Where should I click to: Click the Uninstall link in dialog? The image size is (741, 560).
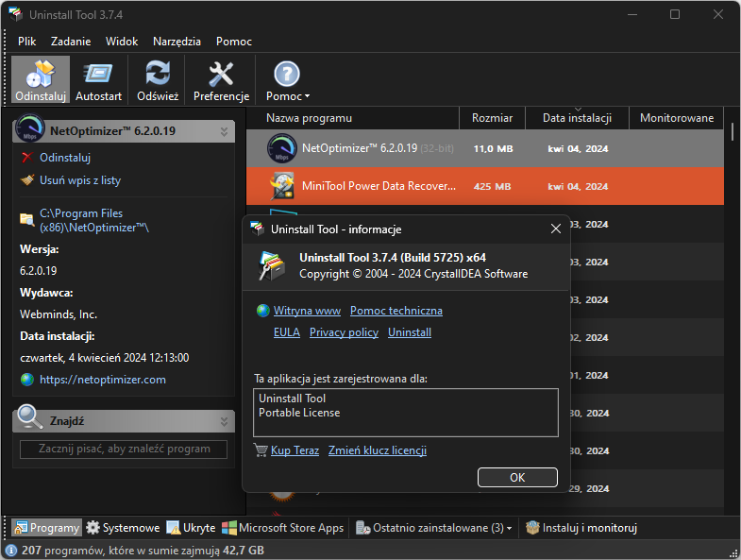tap(410, 332)
